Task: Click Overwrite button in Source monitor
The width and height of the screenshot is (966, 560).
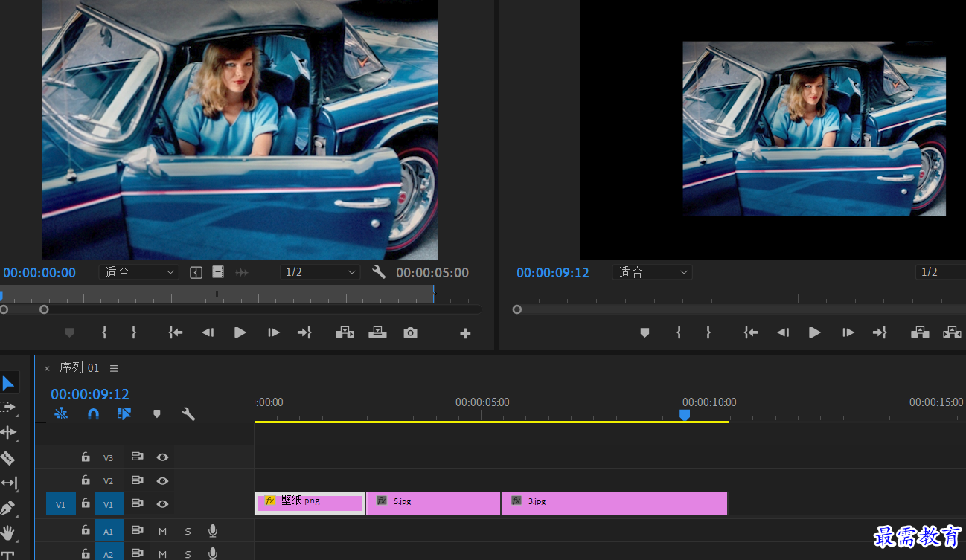Action: tap(377, 332)
